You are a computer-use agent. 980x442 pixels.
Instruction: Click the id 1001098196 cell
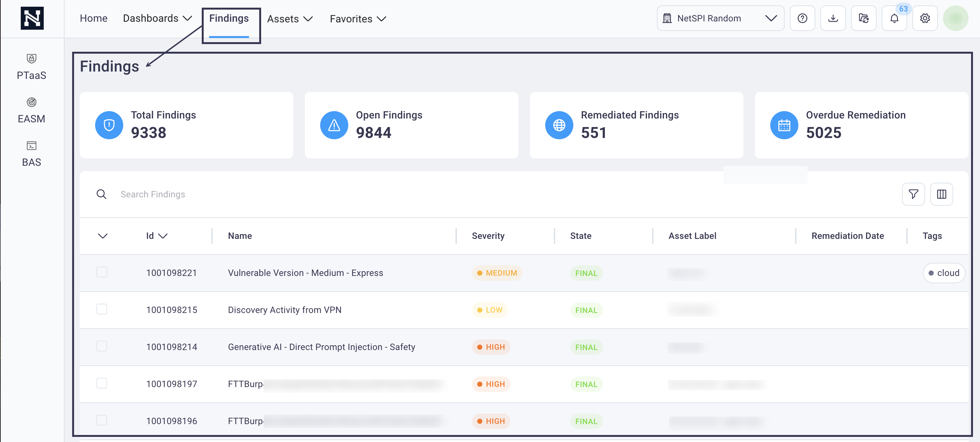(171, 421)
